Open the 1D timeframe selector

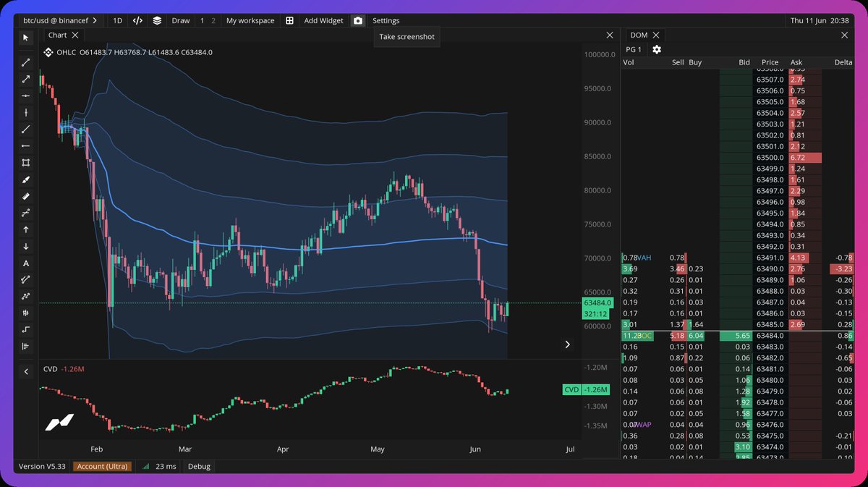point(117,20)
